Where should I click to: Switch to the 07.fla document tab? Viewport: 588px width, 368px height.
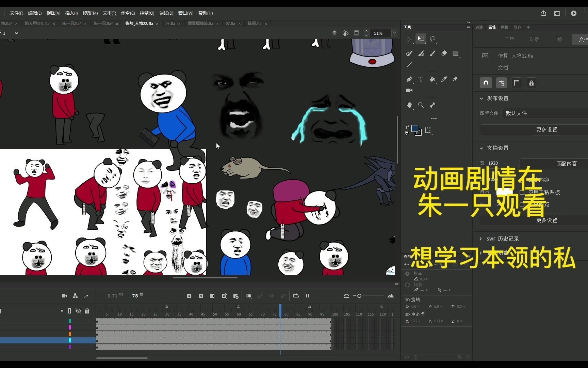[230, 24]
